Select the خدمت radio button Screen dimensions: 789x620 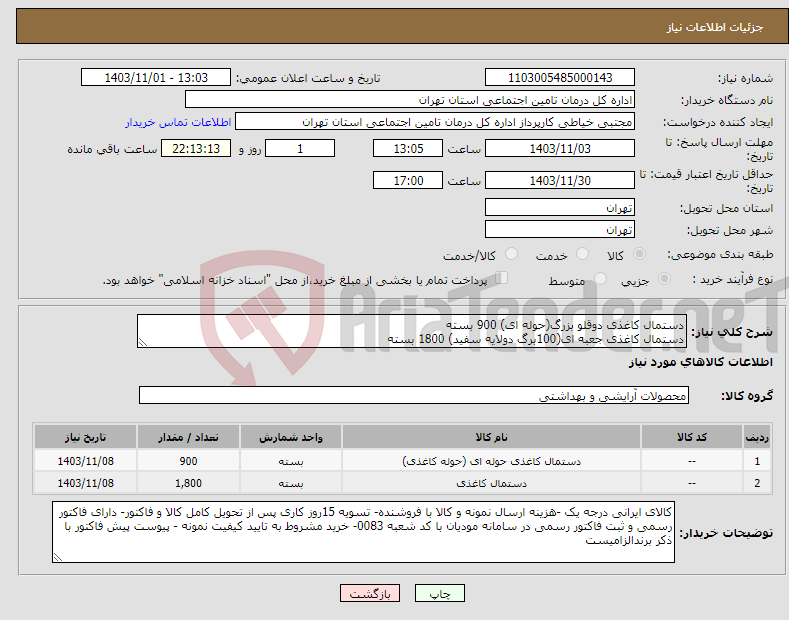[582, 254]
